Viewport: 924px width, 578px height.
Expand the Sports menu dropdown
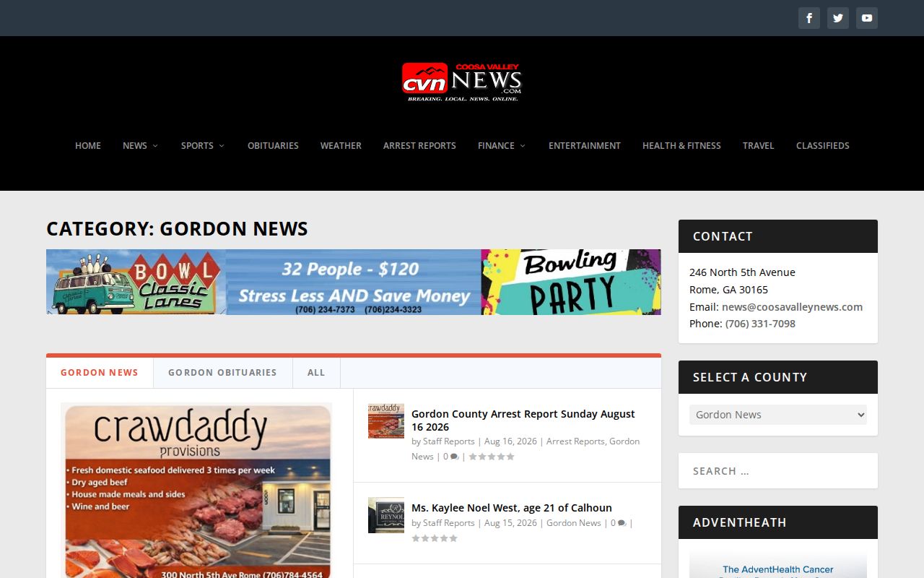[x=203, y=145]
